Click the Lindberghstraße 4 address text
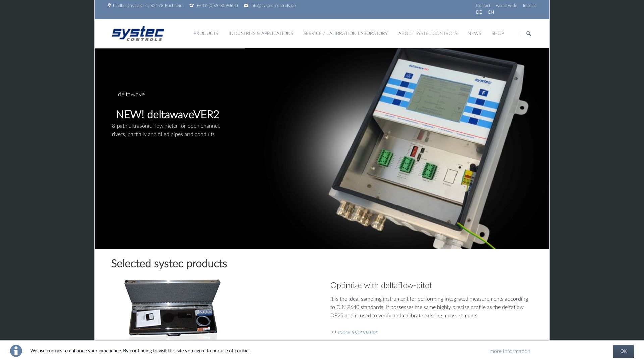This screenshot has height=362, width=644. (x=148, y=6)
